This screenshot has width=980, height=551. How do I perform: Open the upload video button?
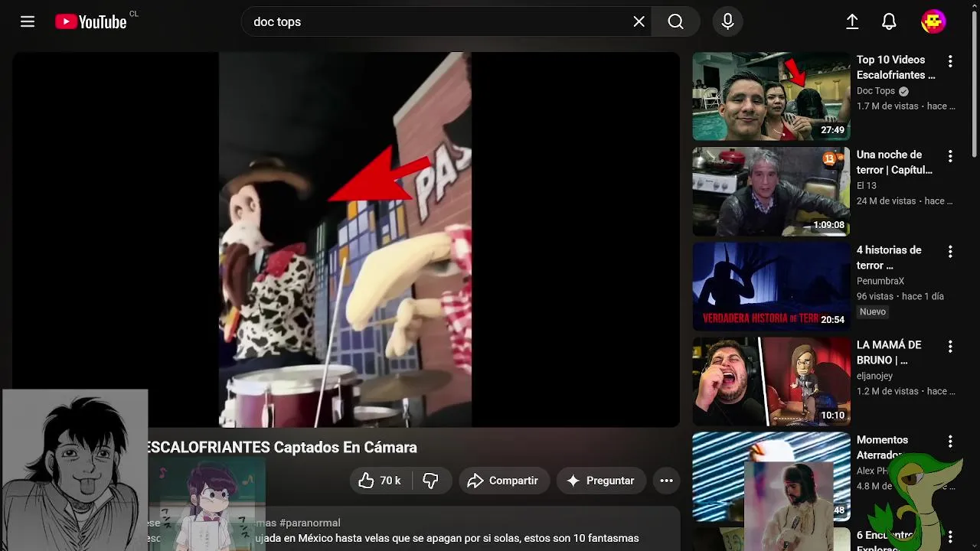852,21
